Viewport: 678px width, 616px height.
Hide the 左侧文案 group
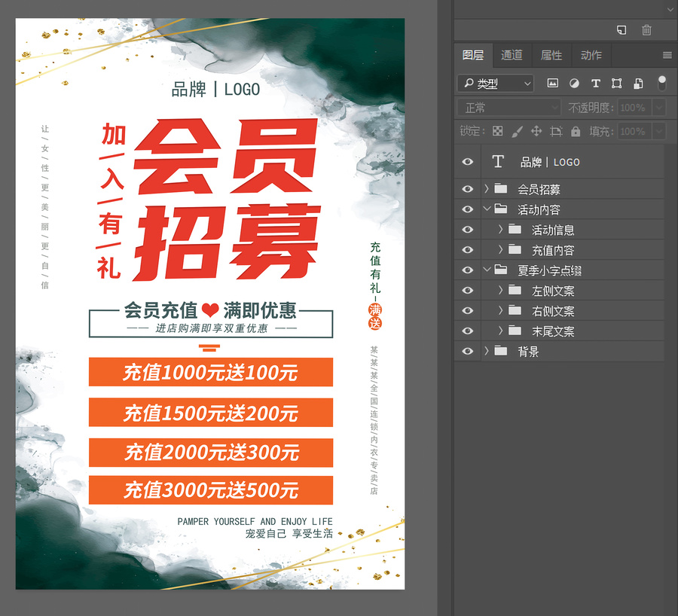[x=467, y=291]
